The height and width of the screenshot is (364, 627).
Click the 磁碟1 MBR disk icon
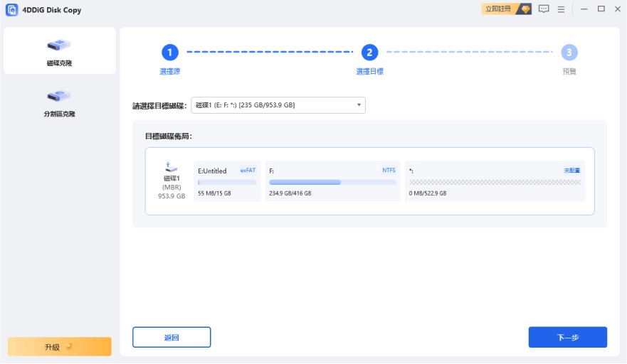[x=172, y=166]
